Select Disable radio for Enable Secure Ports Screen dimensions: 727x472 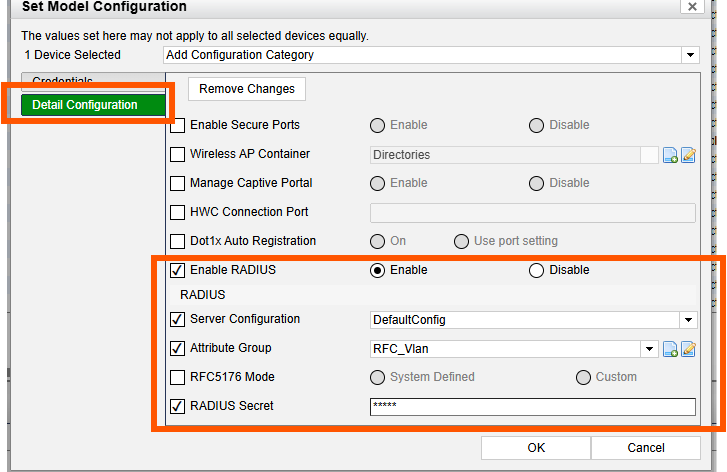[x=536, y=125]
